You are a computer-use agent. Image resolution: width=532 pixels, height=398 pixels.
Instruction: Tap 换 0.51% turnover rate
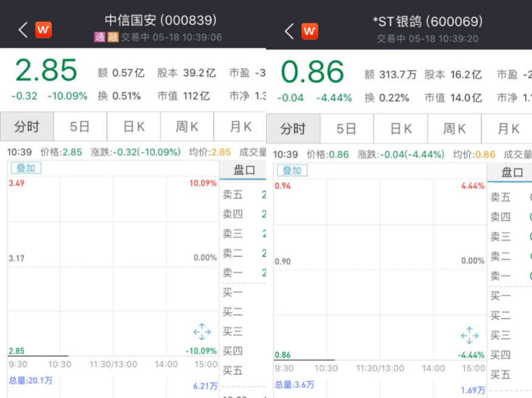click(119, 96)
